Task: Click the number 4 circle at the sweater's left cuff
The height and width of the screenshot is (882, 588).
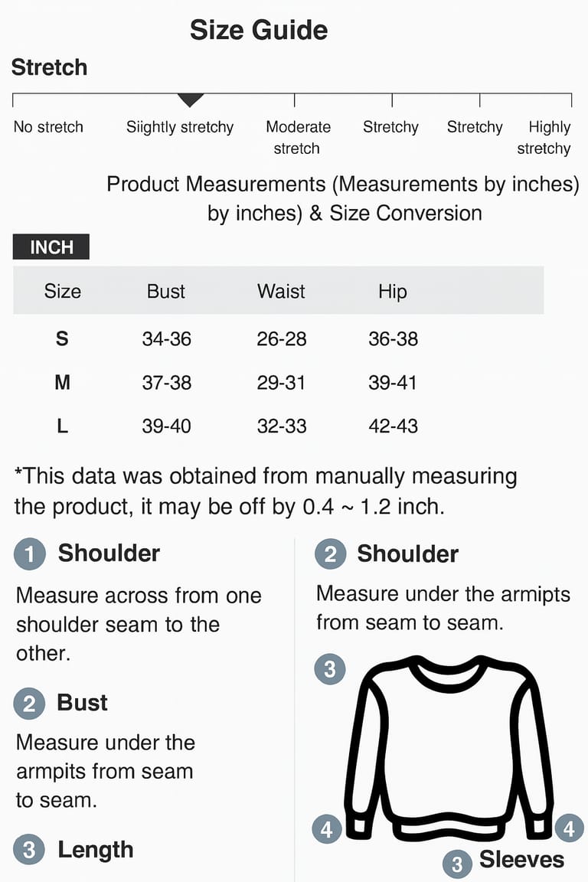Action: (327, 828)
